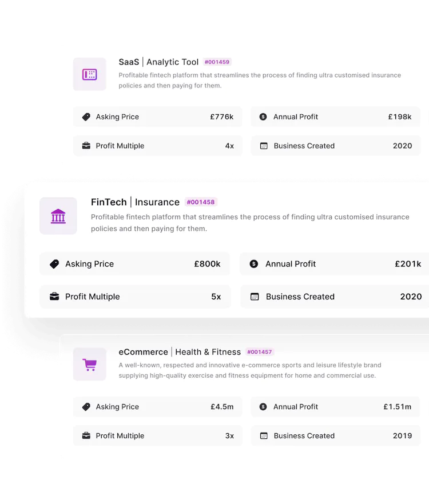
Task: Select the eCommerce | Health & Fitness heading
Action: [180, 352]
